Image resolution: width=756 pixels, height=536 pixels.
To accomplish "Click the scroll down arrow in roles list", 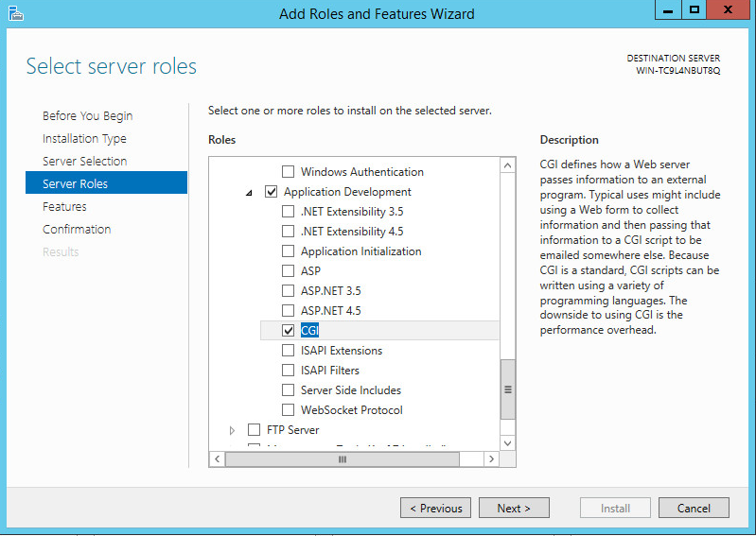I will (507, 442).
